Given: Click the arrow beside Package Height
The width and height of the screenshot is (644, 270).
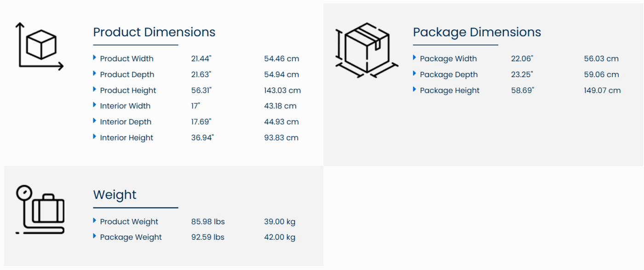Looking at the screenshot, I should [x=414, y=90].
